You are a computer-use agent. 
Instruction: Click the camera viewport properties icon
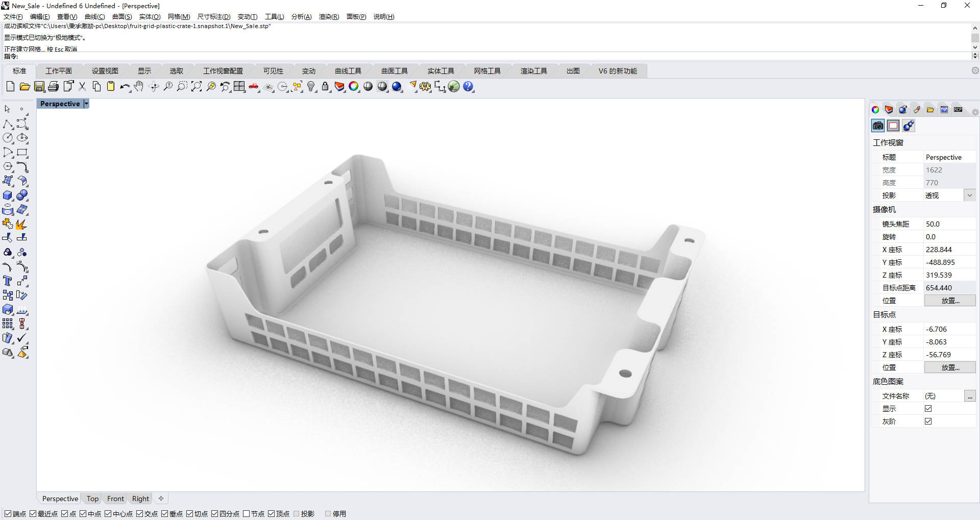878,126
